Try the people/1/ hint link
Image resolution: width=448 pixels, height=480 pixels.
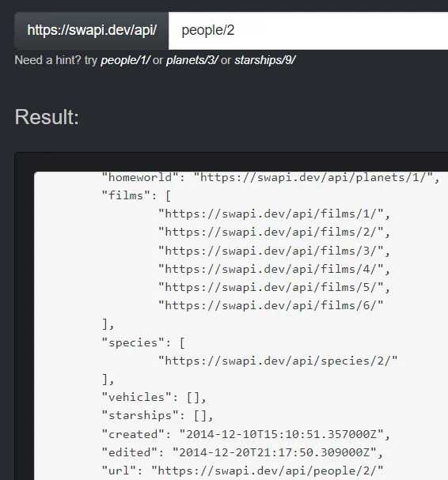pyautogui.click(x=125, y=60)
